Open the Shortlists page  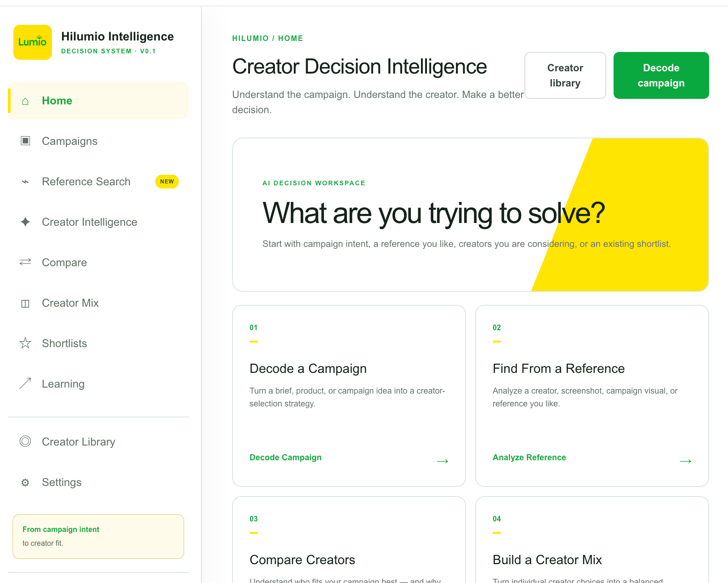[x=98, y=343]
